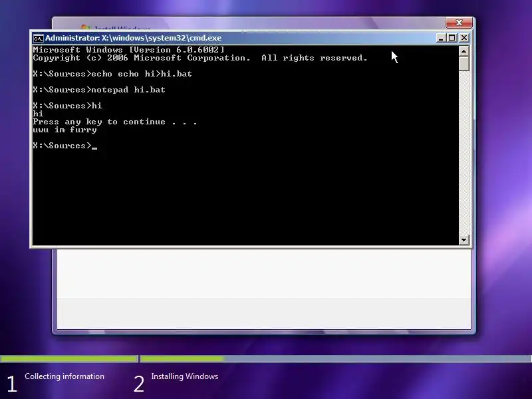532x399 pixels.
Task: Minimize the command prompt window
Action: tap(440, 38)
